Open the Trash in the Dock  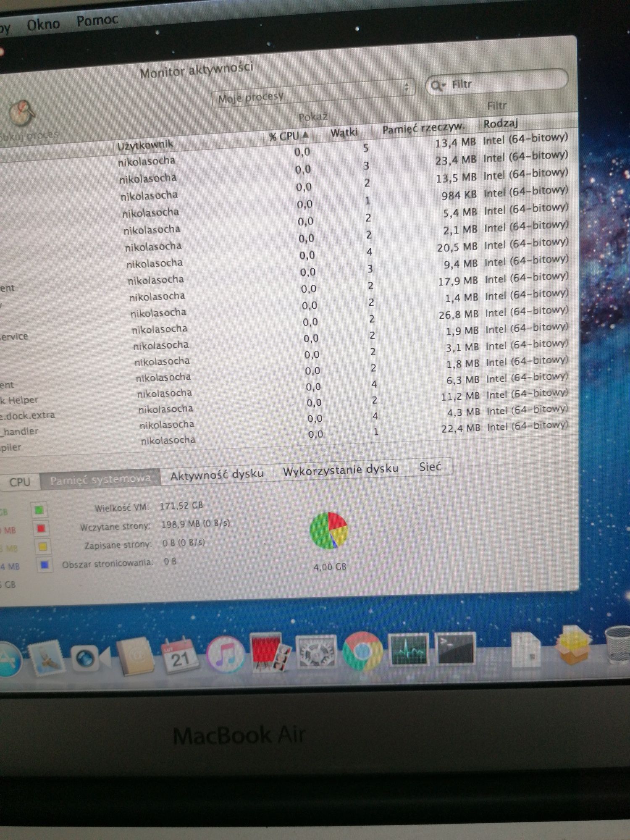[x=617, y=645]
